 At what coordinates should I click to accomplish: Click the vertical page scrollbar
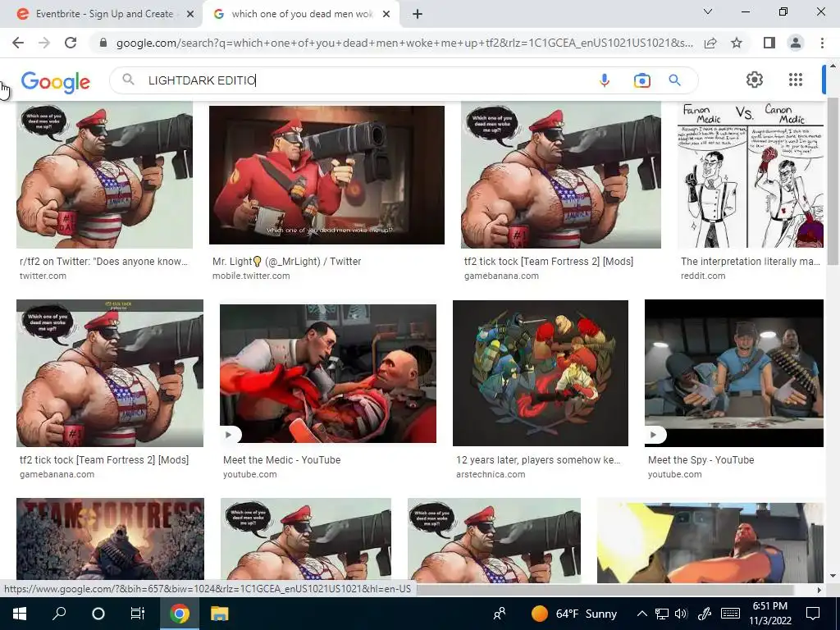[833, 180]
